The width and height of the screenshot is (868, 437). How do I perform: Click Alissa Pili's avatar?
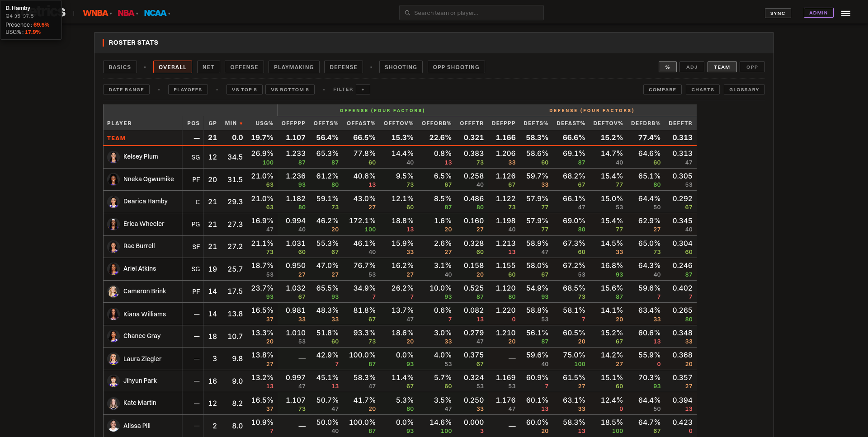click(113, 426)
